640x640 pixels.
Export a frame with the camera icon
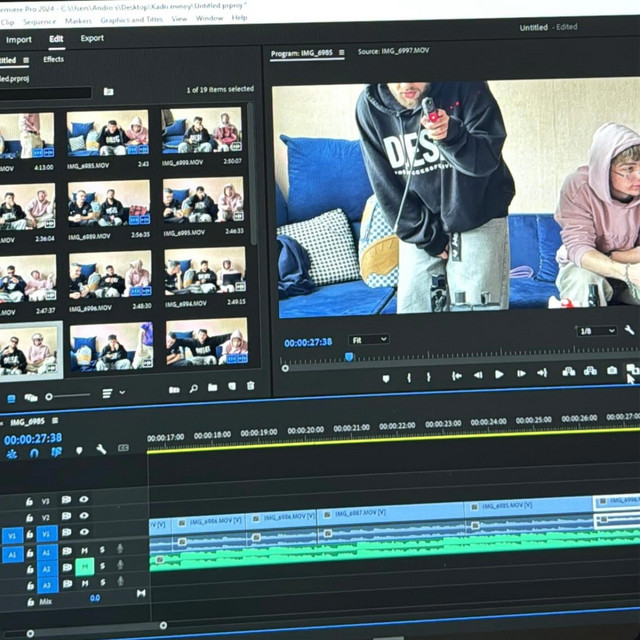(612, 370)
